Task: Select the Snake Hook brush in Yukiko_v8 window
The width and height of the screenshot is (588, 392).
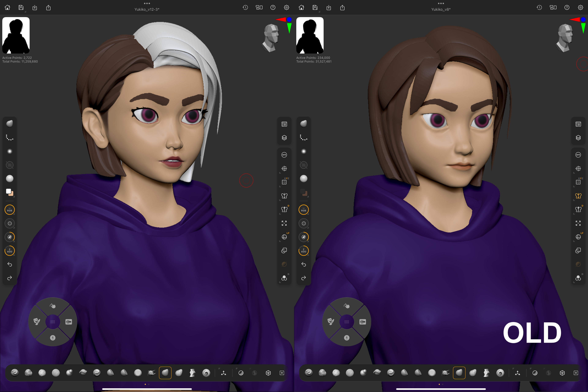Action: click(445, 373)
